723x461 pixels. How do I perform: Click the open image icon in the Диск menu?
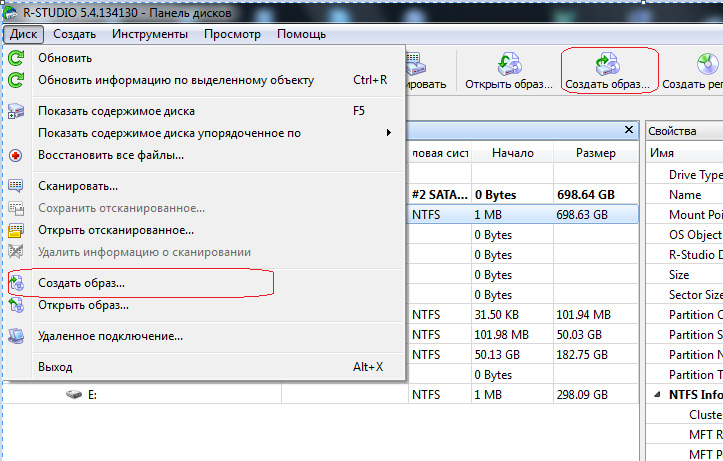pos(17,305)
